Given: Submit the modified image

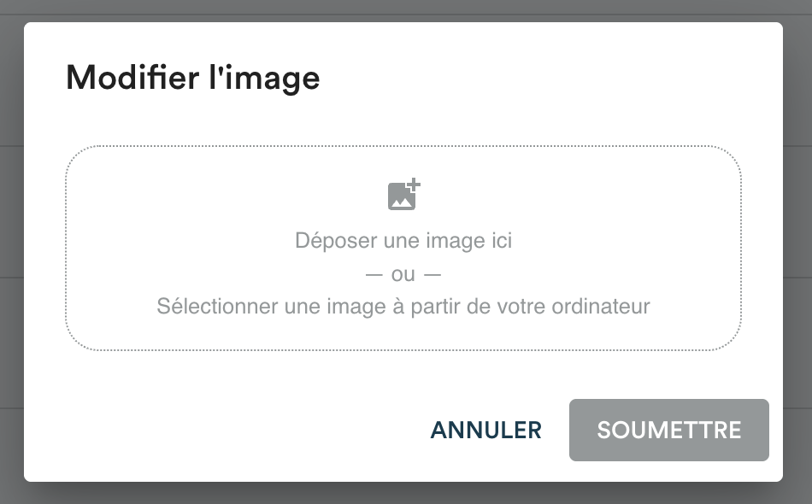Looking at the screenshot, I should 668,430.
